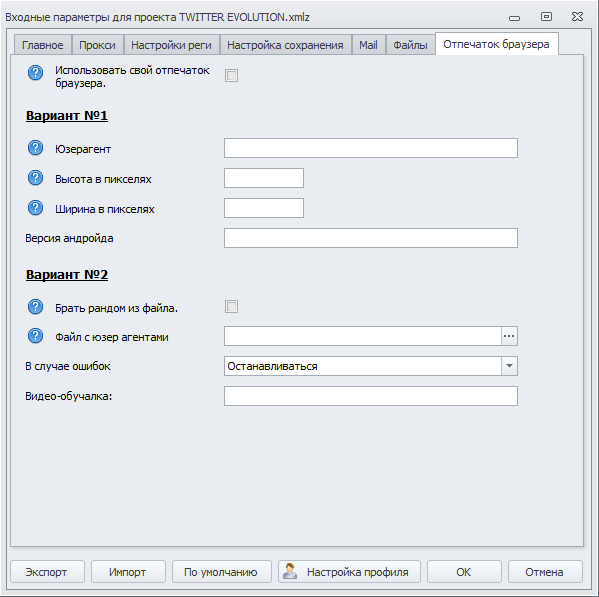
Task: Browse for the user agents file
Action: pos(509,336)
